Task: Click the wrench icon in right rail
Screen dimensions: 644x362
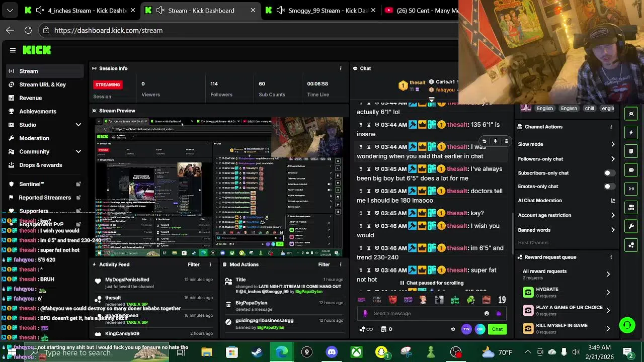Action: click(x=631, y=226)
